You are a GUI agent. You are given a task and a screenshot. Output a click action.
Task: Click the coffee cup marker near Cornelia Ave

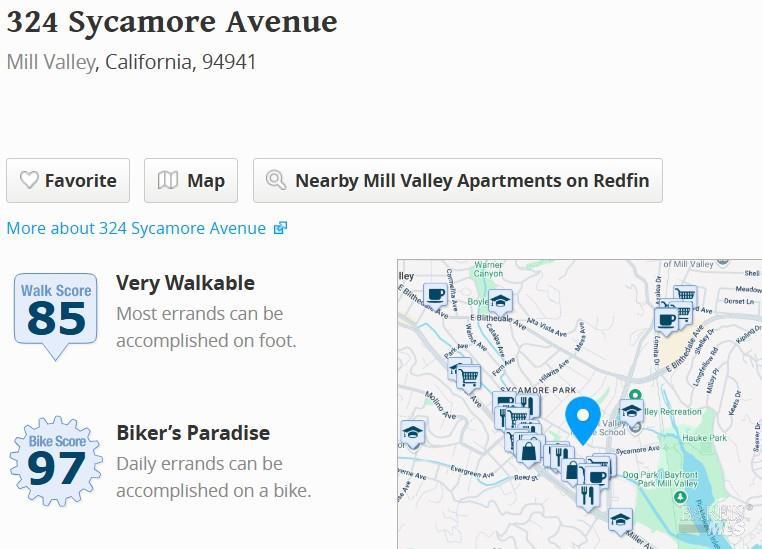point(434,294)
